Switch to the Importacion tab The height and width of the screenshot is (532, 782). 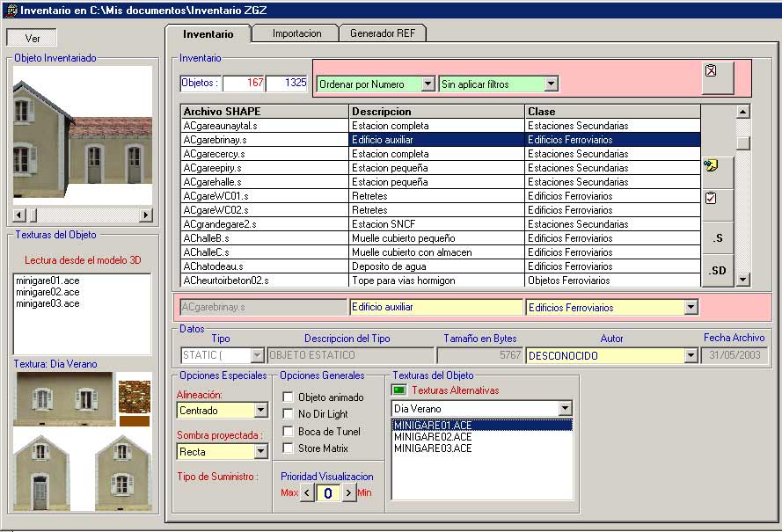pyautogui.click(x=296, y=33)
